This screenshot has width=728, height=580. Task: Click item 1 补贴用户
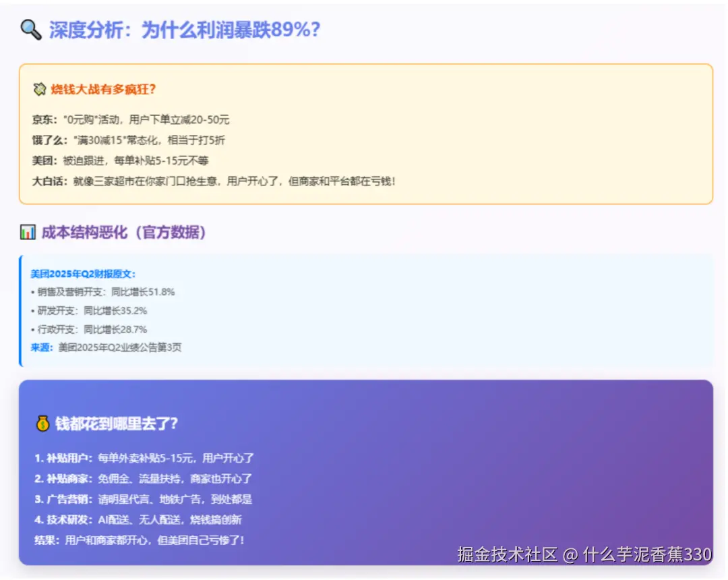[x=144, y=459]
